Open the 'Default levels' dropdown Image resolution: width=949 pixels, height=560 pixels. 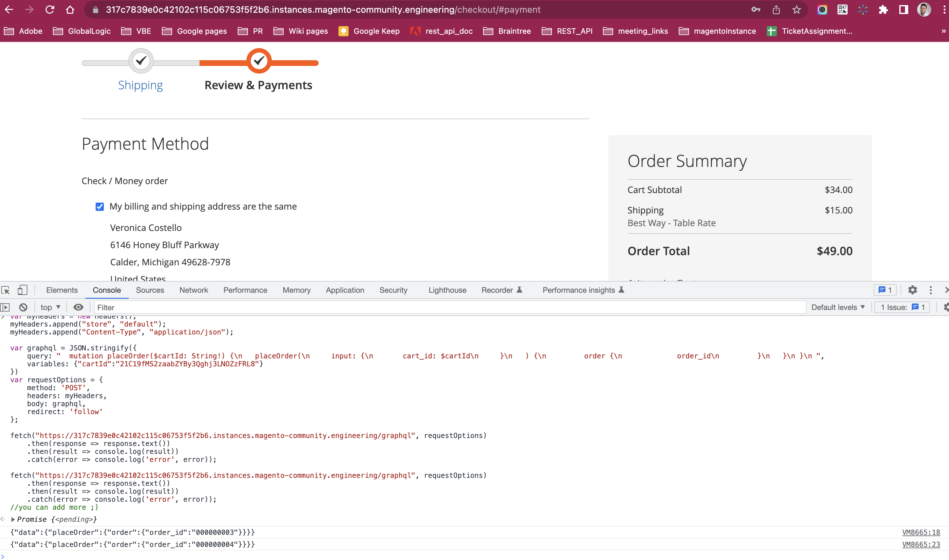click(x=838, y=307)
